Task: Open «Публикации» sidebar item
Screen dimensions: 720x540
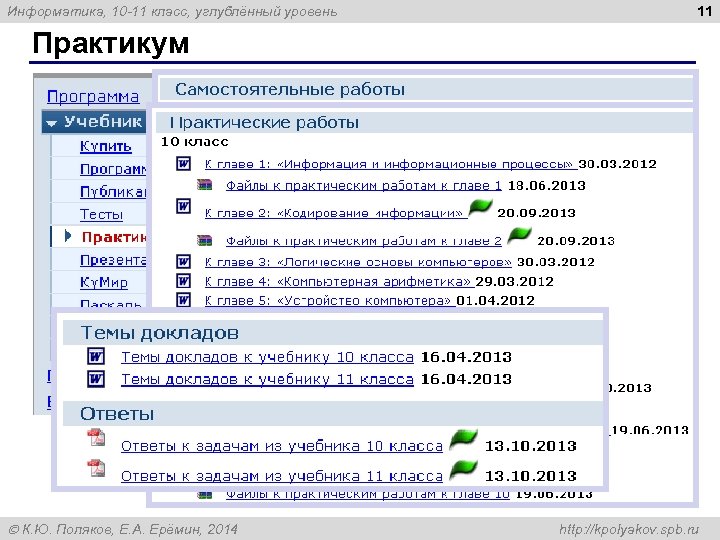Action: (113, 191)
